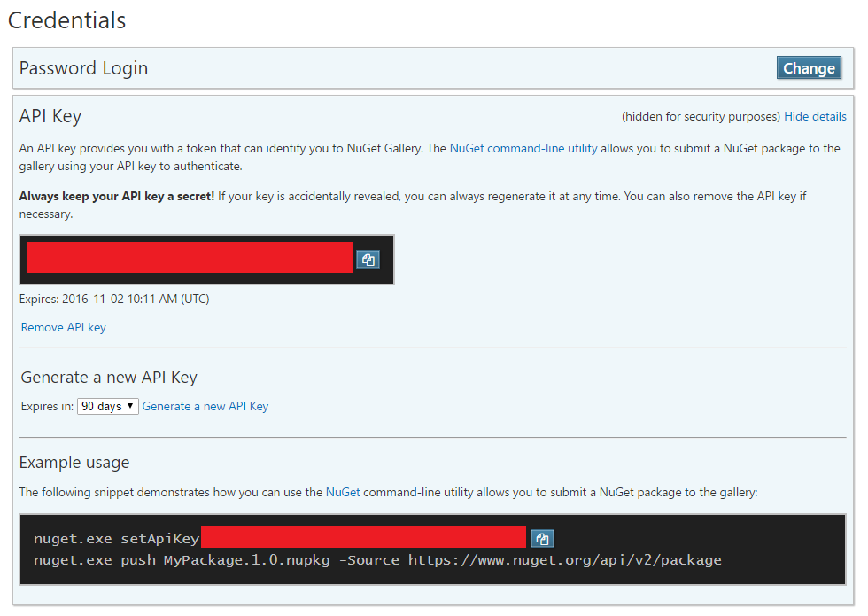Click the Password Login section header
The width and height of the screenshot is (868, 616).
(84, 68)
